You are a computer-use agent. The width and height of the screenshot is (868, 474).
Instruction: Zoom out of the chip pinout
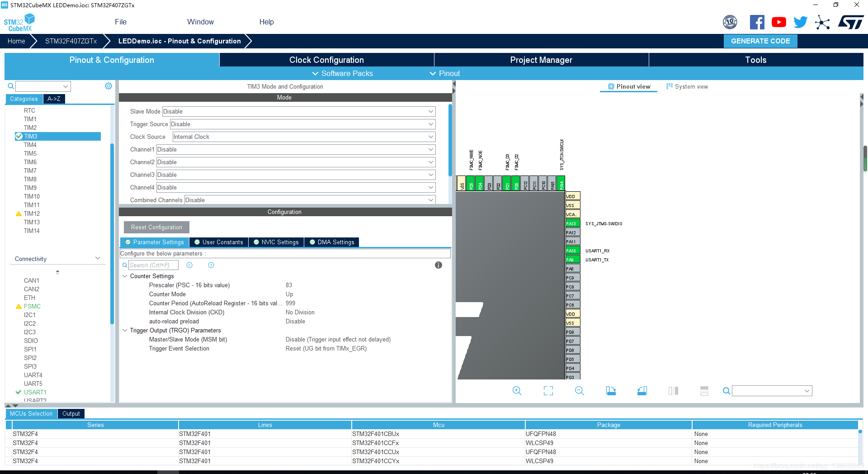click(x=580, y=391)
